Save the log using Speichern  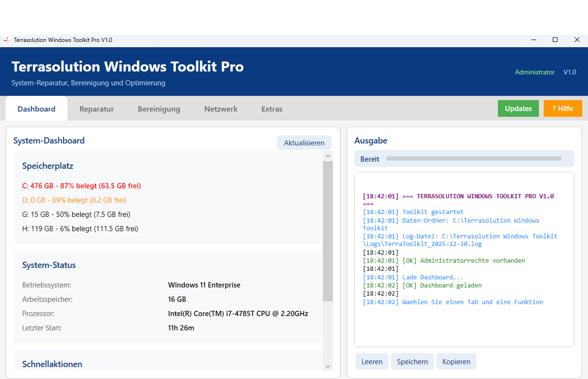click(x=412, y=361)
